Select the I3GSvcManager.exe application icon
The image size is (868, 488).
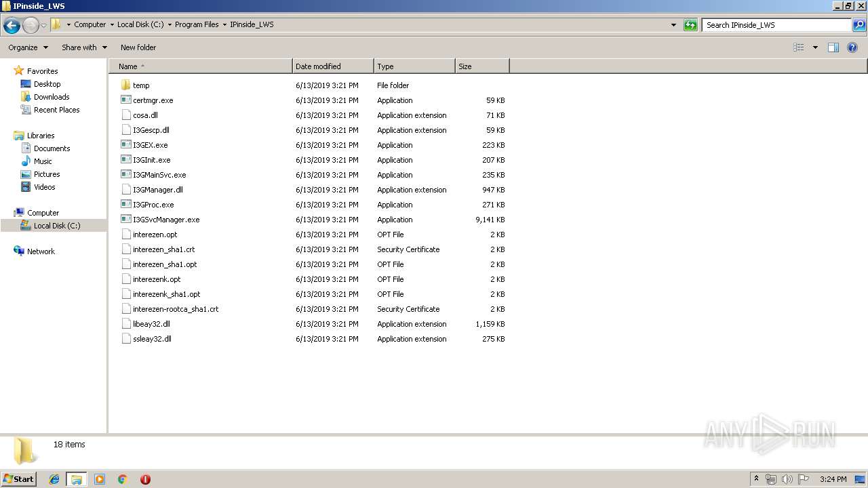(x=125, y=220)
